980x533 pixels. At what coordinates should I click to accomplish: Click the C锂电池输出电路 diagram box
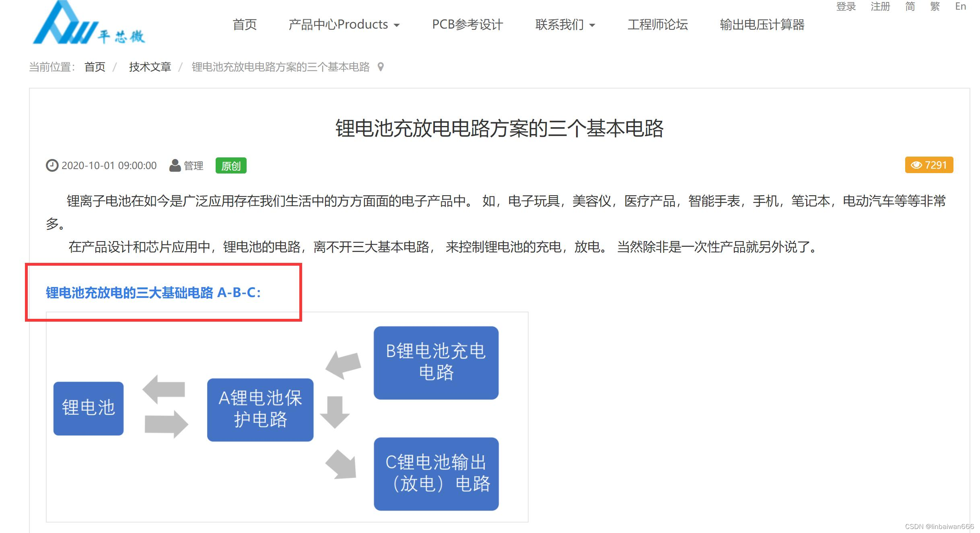436,474
